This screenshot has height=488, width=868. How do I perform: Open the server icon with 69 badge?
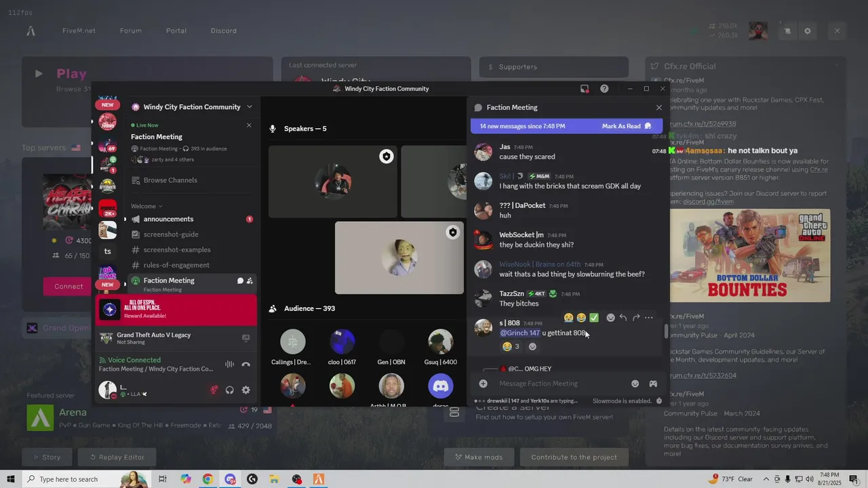pos(107,145)
